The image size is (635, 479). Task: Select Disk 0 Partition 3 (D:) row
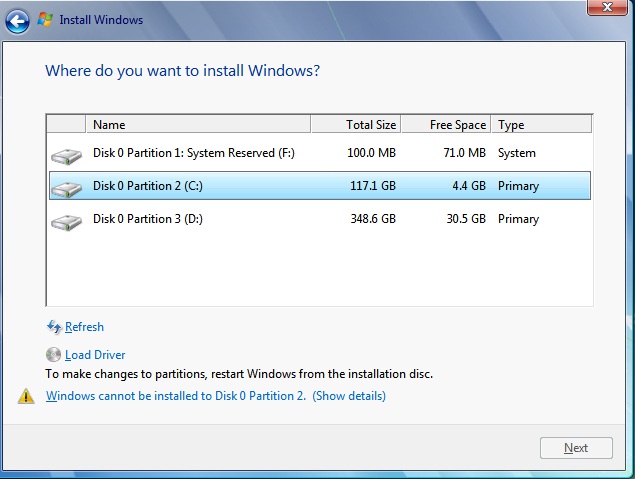pos(148,219)
